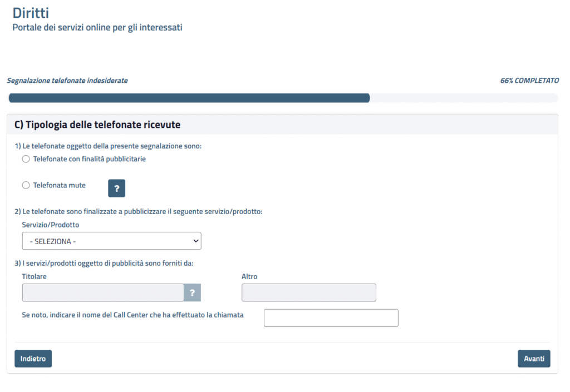Choose the Telefonata mute option
Viewport: 570px width, 392px height.
tap(26, 185)
